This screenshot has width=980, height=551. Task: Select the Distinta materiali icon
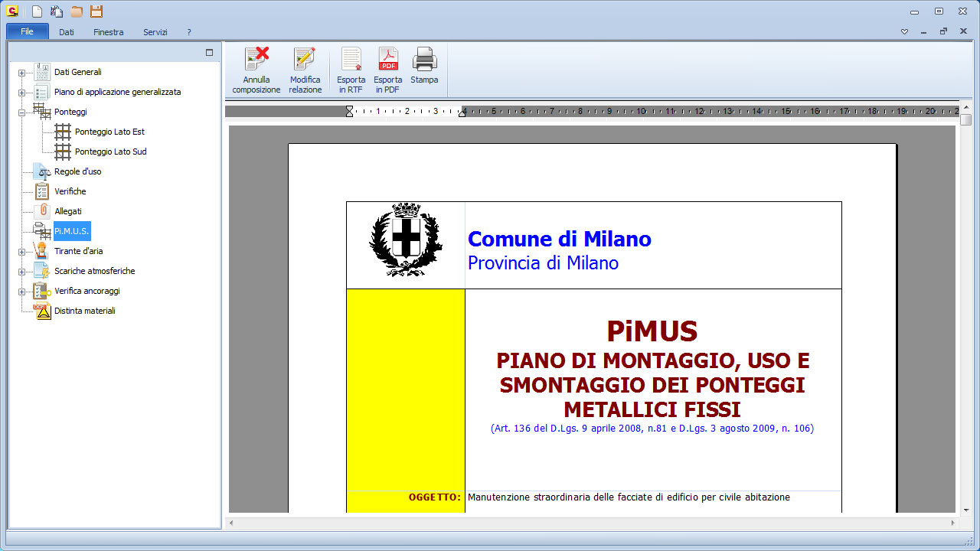(41, 311)
